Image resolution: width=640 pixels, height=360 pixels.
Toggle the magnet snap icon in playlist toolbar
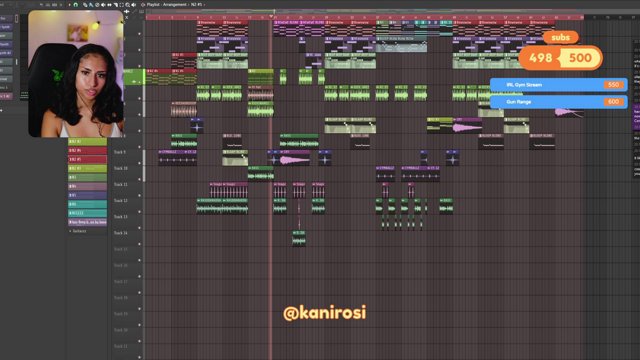coord(76,5)
